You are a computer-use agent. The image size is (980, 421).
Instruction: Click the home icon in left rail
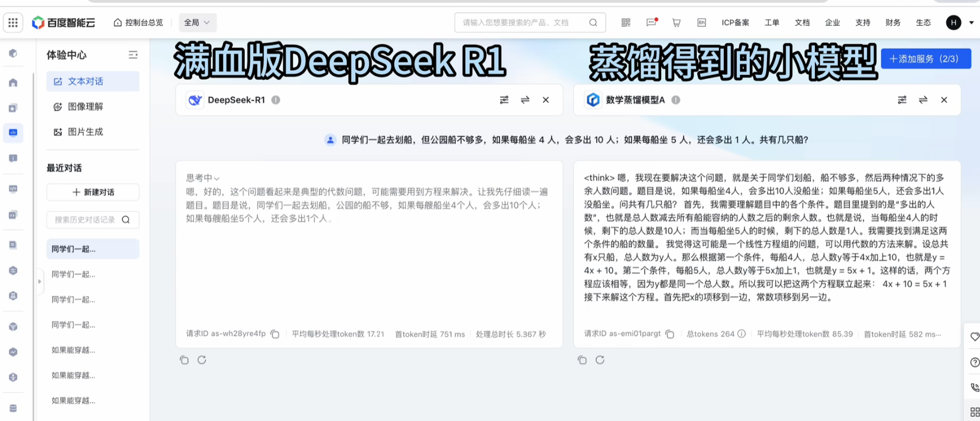(x=13, y=83)
